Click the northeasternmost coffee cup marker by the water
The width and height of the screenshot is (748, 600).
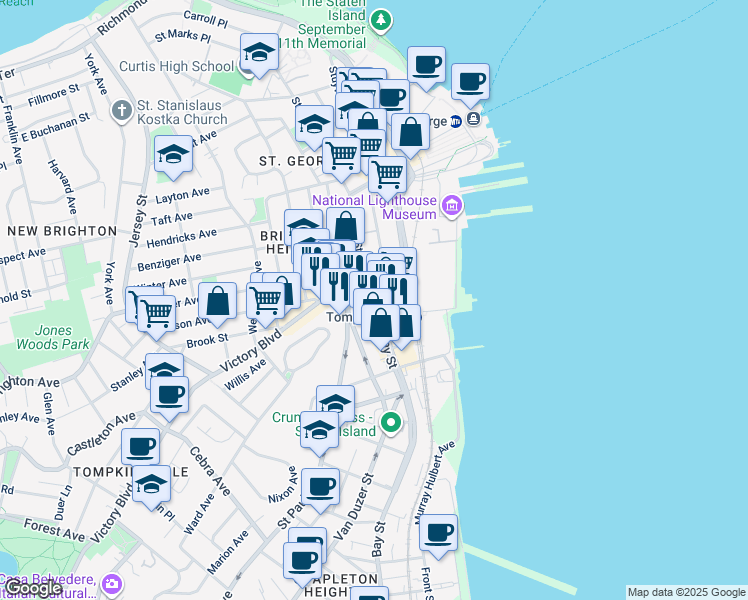coord(470,81)
